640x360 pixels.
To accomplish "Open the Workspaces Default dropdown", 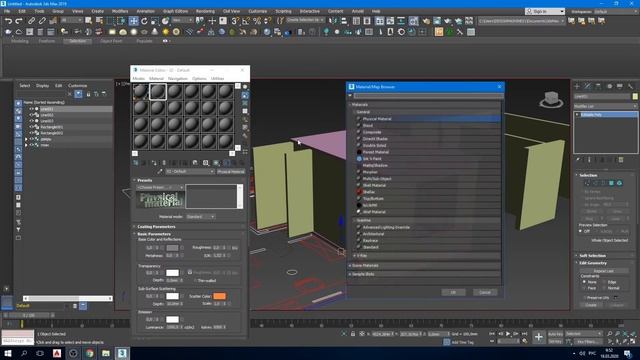I will pyautogui.click(x=616, y=11).
